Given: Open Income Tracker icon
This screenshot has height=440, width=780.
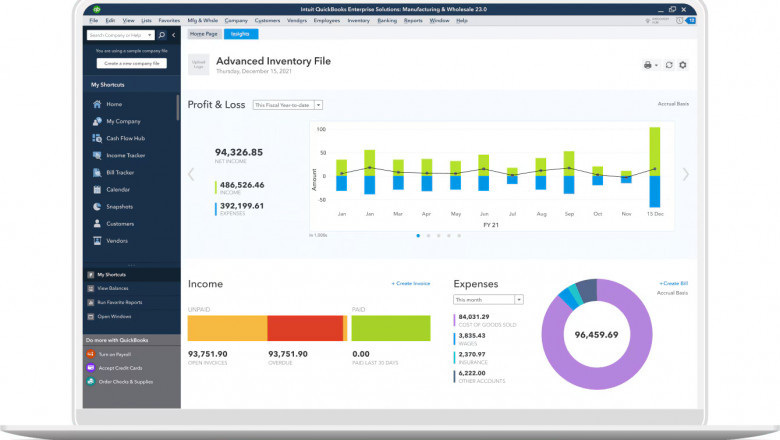Looking at the screenshot, I should [97, 155].
